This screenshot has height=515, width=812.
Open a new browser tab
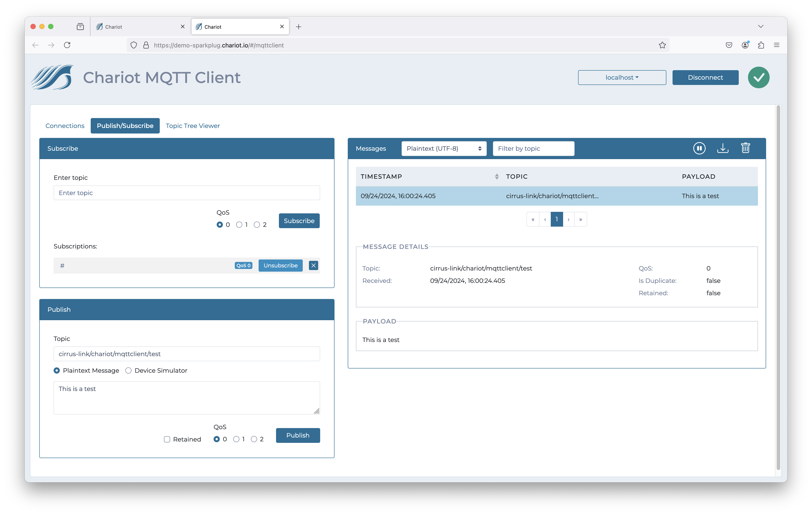tap(298, 27)
